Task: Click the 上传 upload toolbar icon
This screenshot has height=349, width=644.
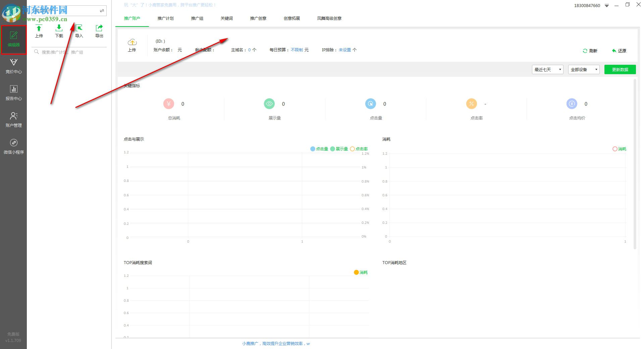Action: [x=39, y=31]
